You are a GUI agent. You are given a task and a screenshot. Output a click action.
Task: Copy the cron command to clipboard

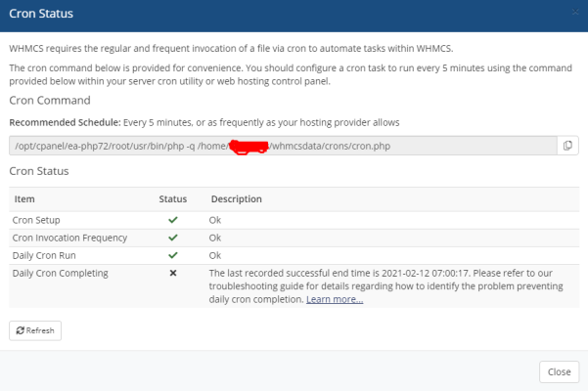tap(567, 146)
